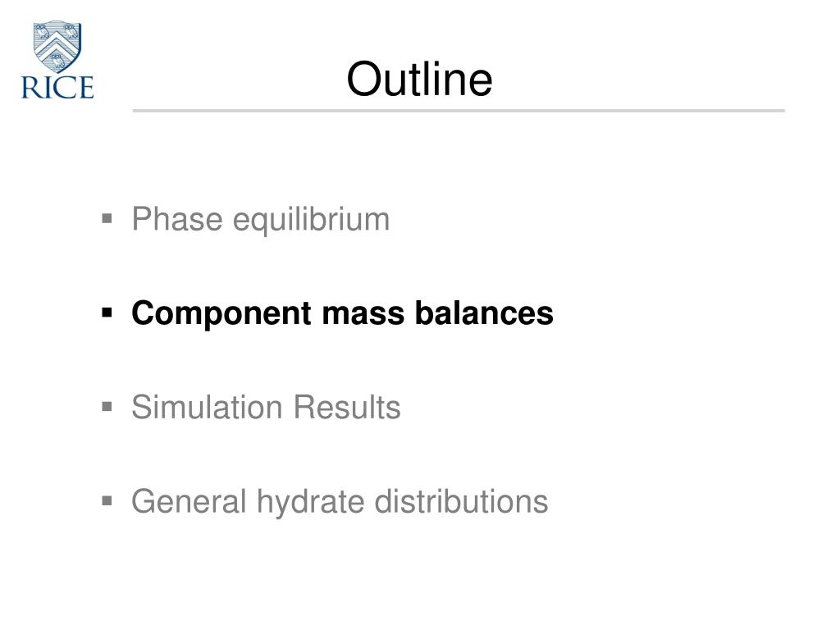Image resolution: width=840 pixels, height=630 pixels.
Task: Open the General hydrate distributions outline item
Action: (x=340, y=502)
